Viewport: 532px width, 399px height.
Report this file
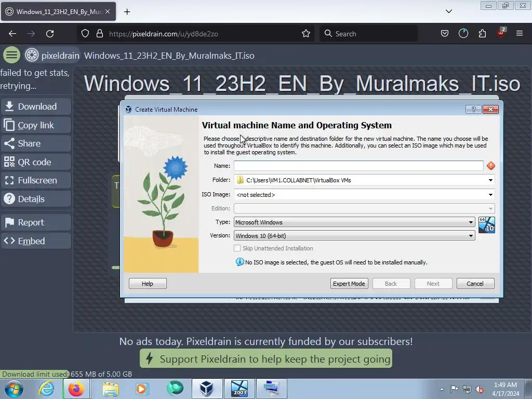click(36, 222)
